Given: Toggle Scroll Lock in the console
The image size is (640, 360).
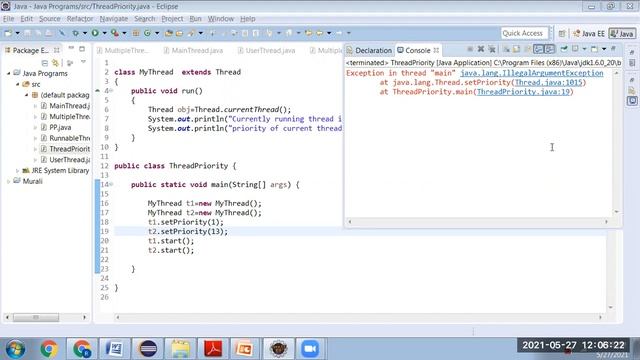Looking at the screenshot, I should click(516, 49).
